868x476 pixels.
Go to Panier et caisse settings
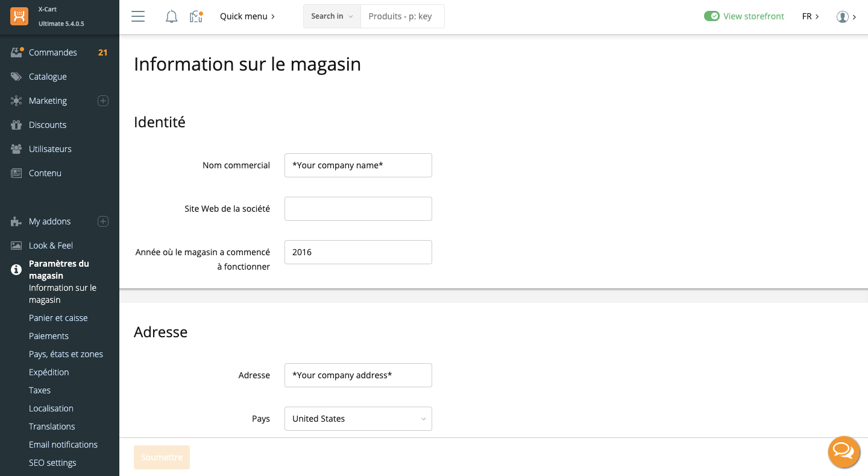click(58, 318)
